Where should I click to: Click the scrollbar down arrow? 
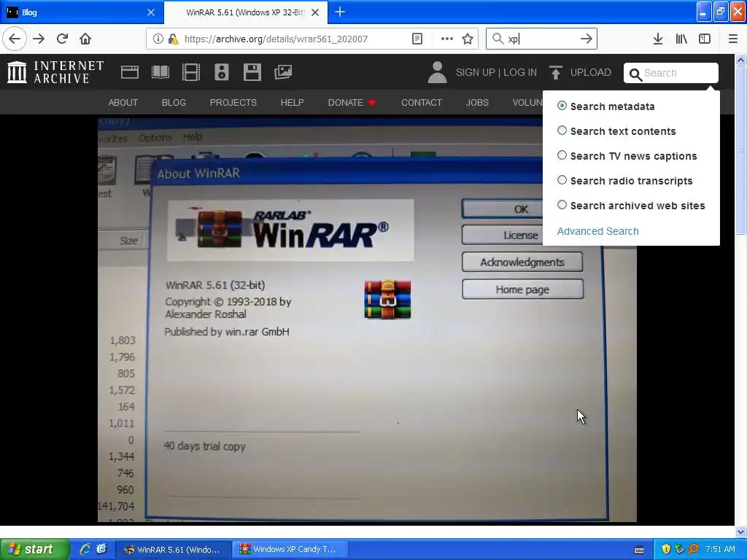tap(741, 532)
